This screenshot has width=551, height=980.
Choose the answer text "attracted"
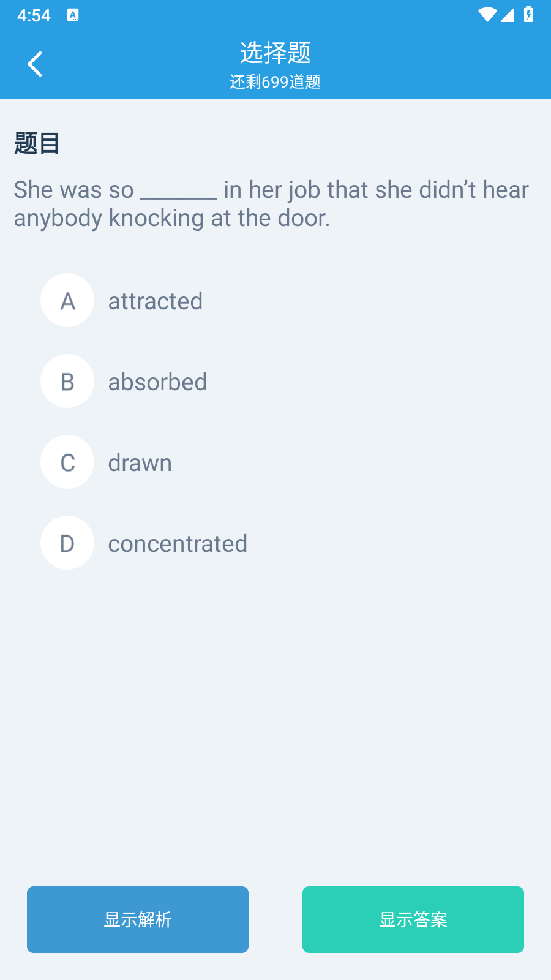tap(156, 301)
